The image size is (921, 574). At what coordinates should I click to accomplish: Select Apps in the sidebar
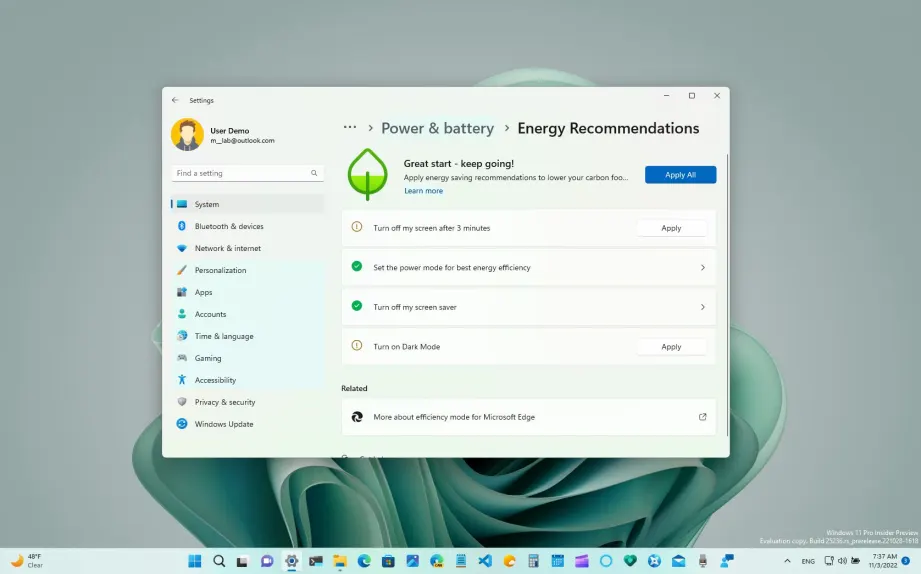247,292
